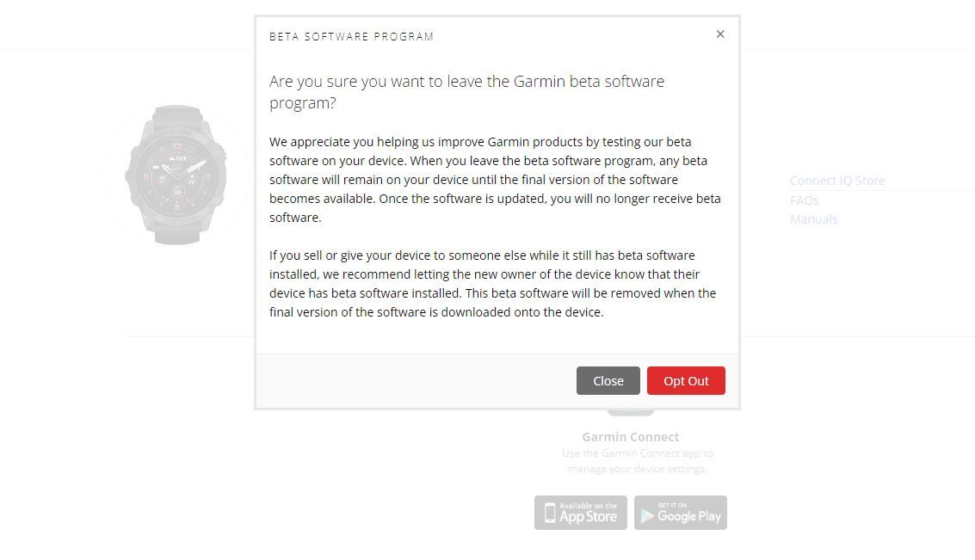The width and height of the screenshot is (975, 560).
Task: Click the phone icon in App Store badge
Action: (x=550, y=514)
